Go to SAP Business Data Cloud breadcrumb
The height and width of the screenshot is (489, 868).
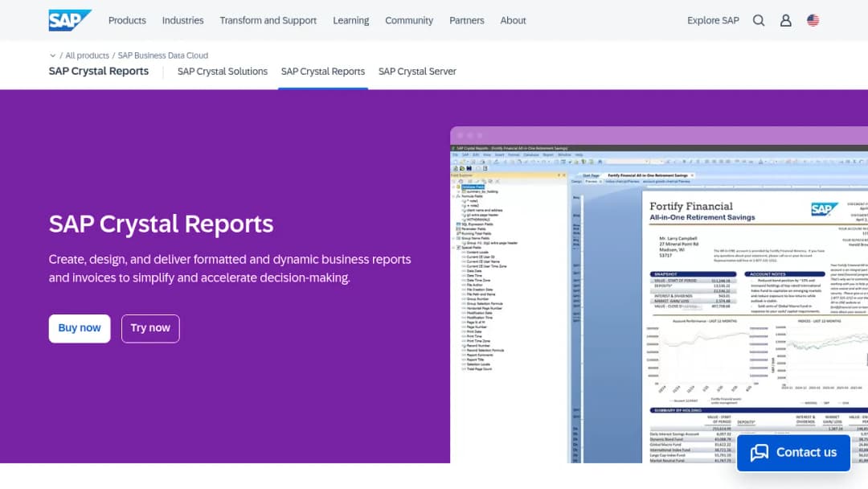162,55
